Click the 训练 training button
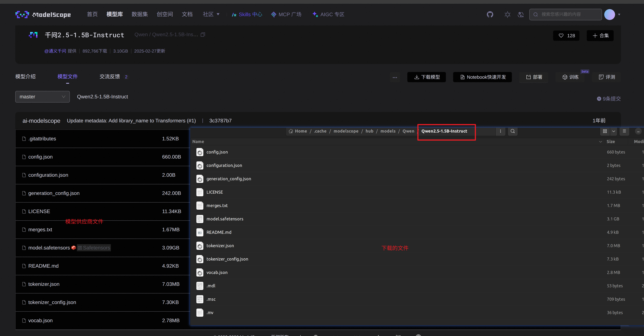 click(570, 77)
